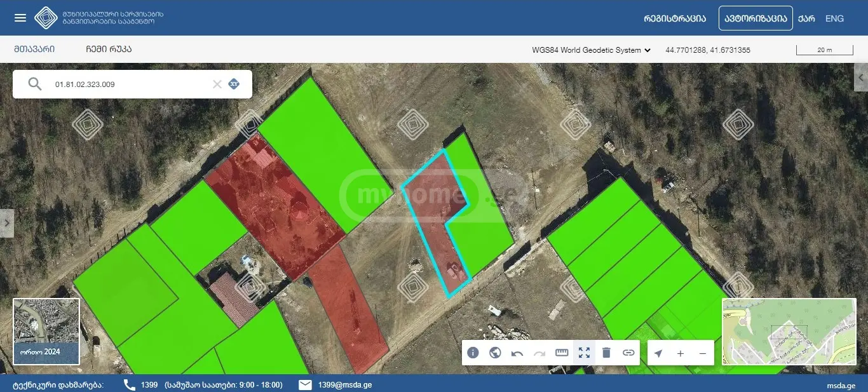Open the hamburger menu
This screenshot has width=868, height=392.
pos(20,18)
